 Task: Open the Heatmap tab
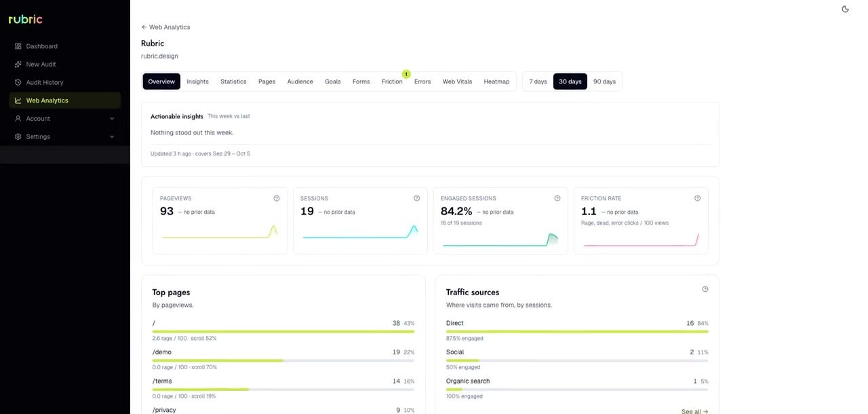496,81
